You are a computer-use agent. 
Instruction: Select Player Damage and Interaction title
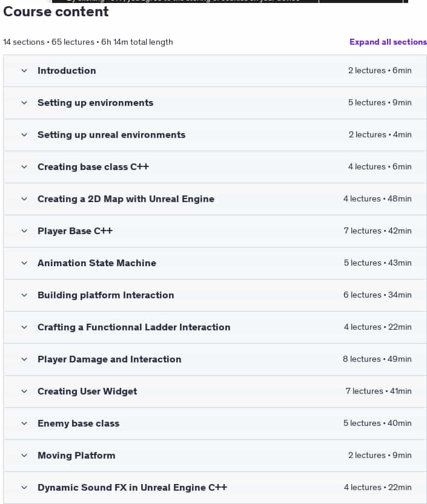click(110, 359)
